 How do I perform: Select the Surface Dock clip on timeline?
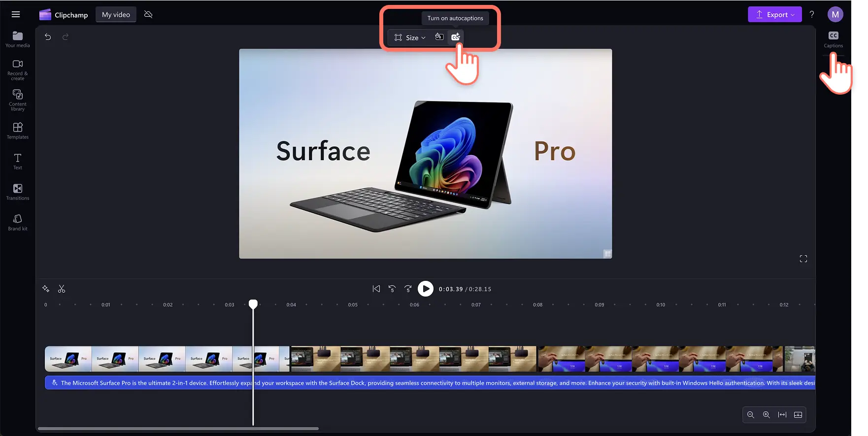(x=413, y=359)
